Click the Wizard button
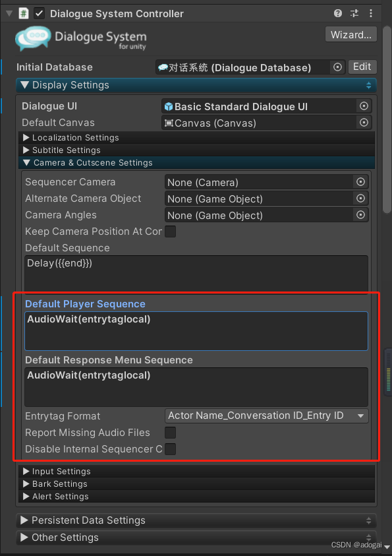 pyautogui.click(x=350, y=34)
